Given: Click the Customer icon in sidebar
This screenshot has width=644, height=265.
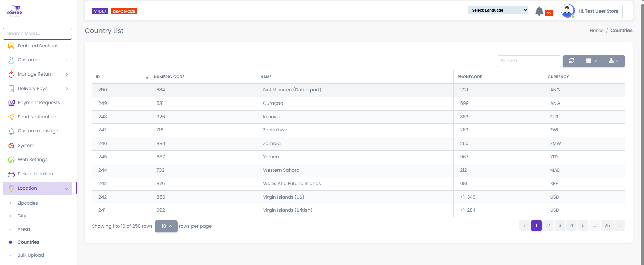Looking at the screenshot, I should click(x=11, y=60).
